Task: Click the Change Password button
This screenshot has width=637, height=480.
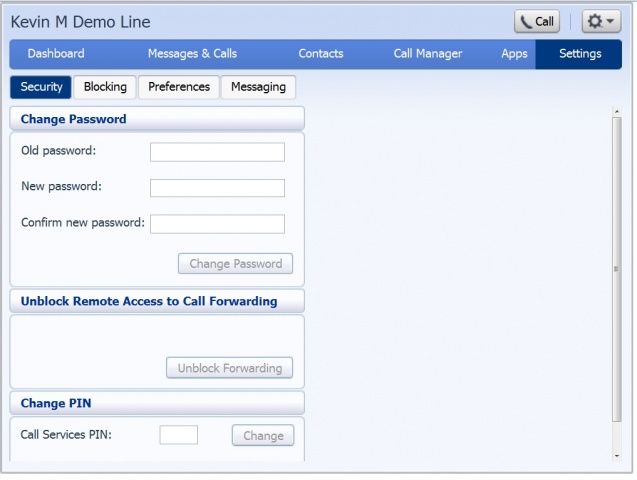Action: pyautogui.click(x=235, y=264)
